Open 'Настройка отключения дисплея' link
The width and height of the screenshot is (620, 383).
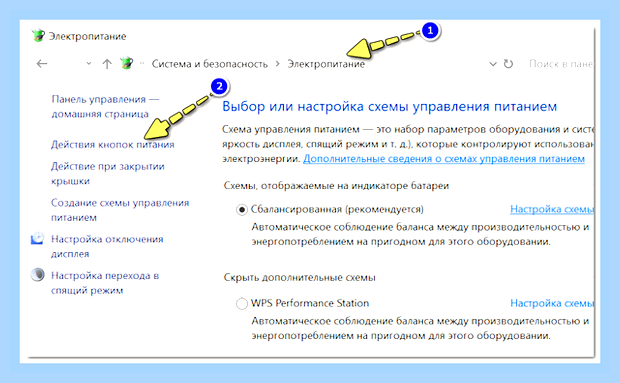tap(107, 246)
